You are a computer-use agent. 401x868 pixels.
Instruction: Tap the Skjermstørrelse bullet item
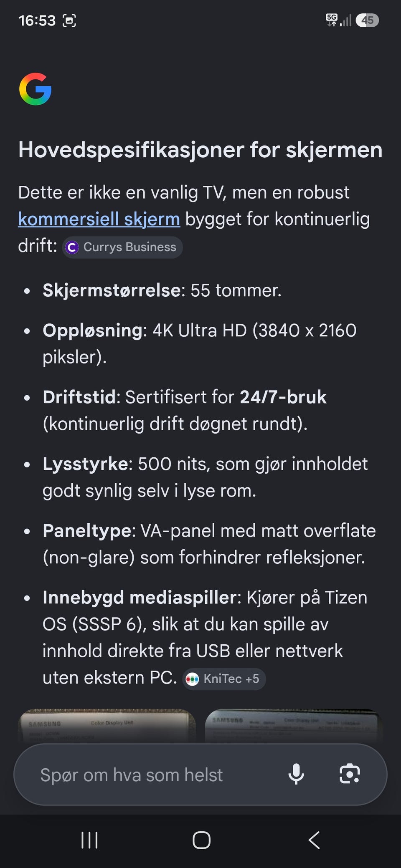[x=162, y=290]
